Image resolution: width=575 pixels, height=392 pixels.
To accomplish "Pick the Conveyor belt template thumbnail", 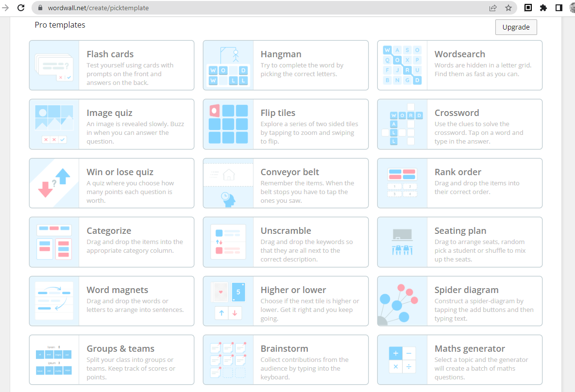I will pos(228,183).
